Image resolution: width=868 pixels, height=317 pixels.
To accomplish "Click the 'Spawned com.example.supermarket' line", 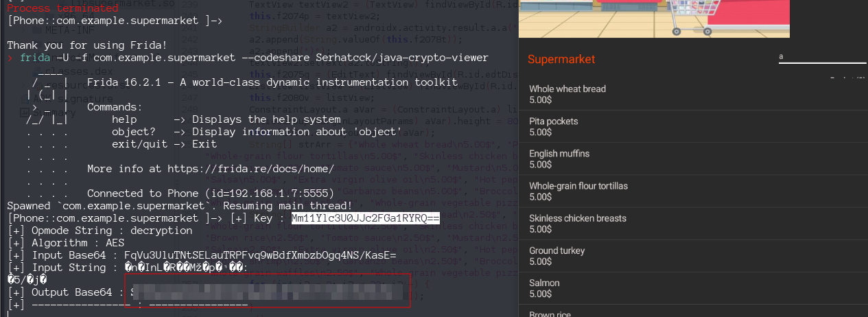I will [x=180, y=206].
